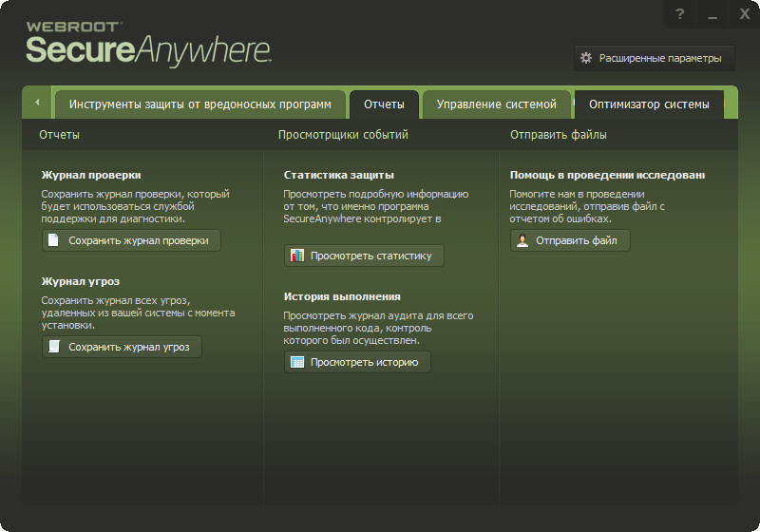Image resolution: width=760 pixels, height=532 pixels.
Task: Click the Помощь в проведении исследований heading
Action: click(607, 176)
